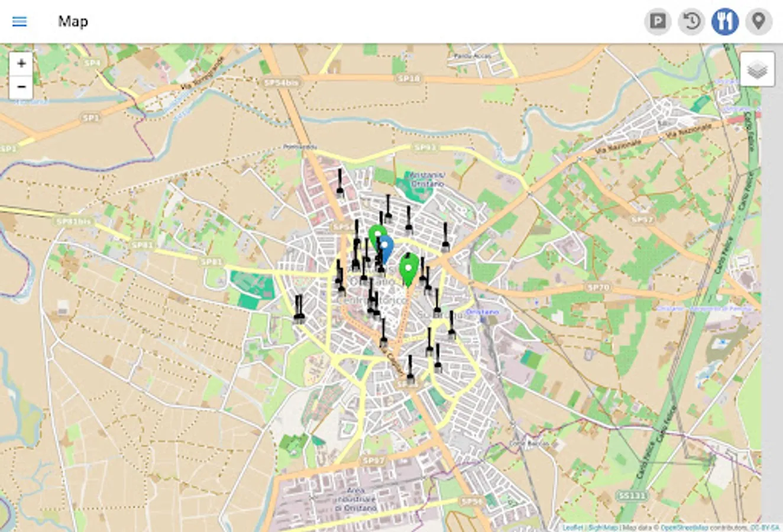Screen dimensions: 783x532
Task: Select the blue location marker
Action: pyautogui.click(x=386, y=249)
